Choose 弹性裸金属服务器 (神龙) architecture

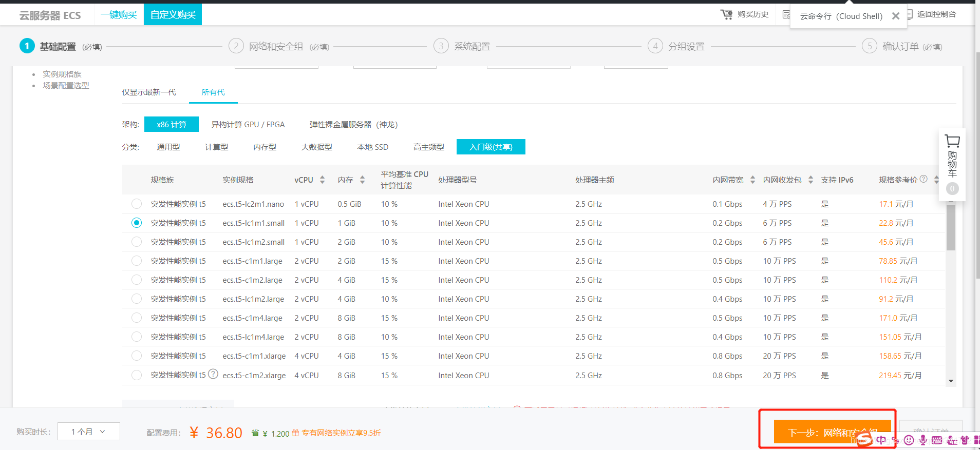point(353,124)
